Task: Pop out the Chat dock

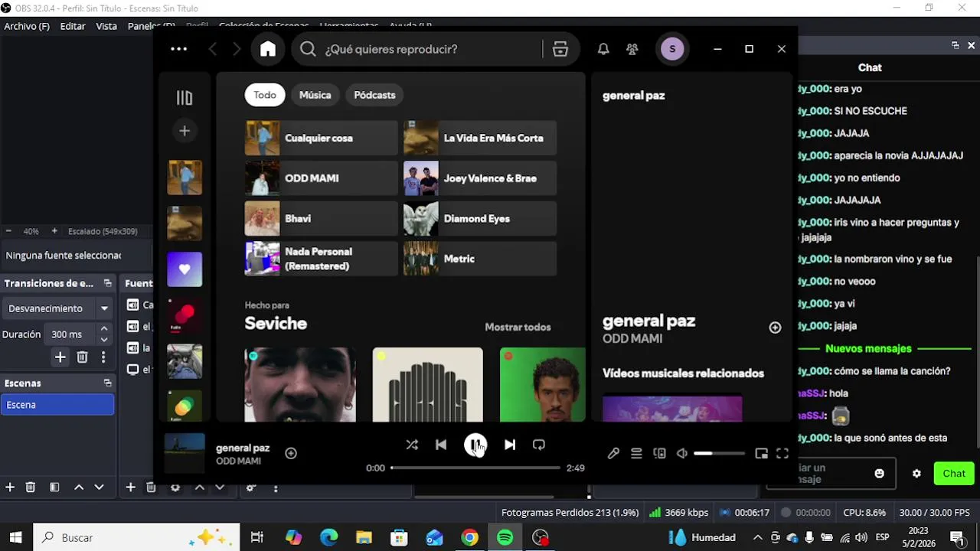Action: coord(955,45)
